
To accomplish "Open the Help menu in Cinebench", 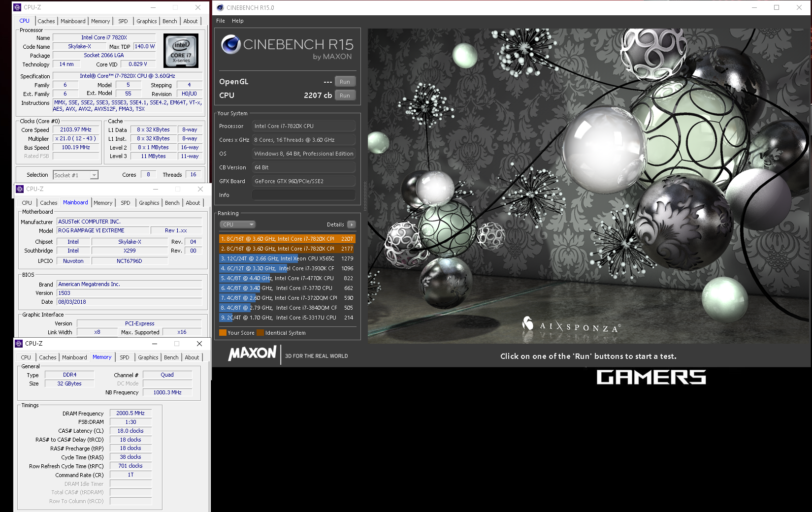I will [x=238, y=21].
